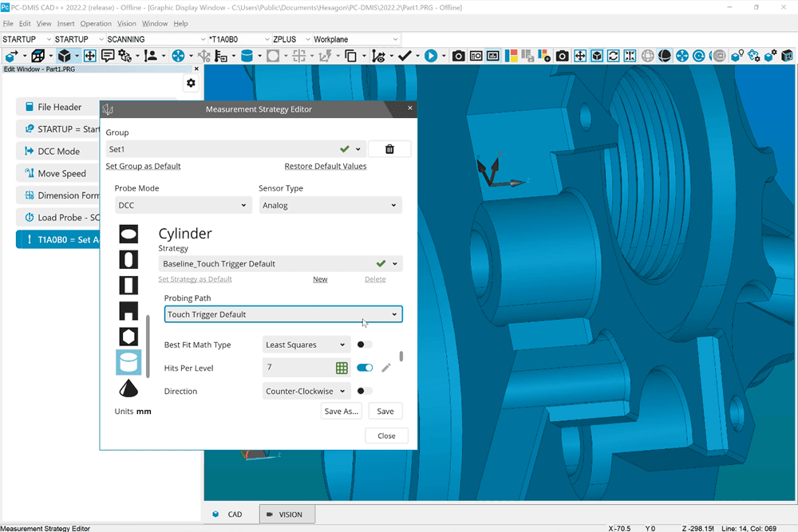Toggle the switch next to Hits Per Level
Screen dimensions: 798x532
365,368
